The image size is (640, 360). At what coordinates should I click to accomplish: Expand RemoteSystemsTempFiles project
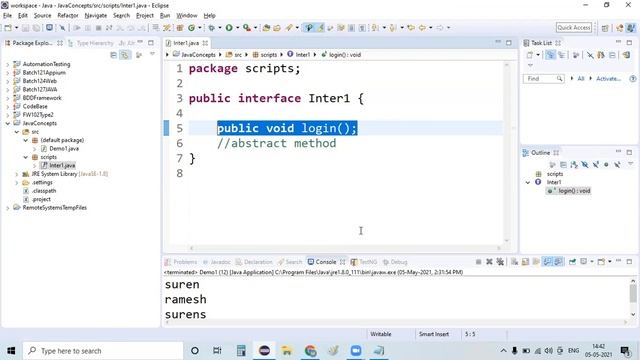point(8,208)
